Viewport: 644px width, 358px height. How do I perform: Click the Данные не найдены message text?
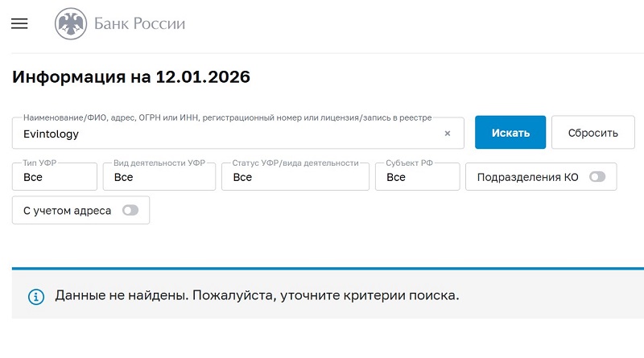click(x=256, y=295)
